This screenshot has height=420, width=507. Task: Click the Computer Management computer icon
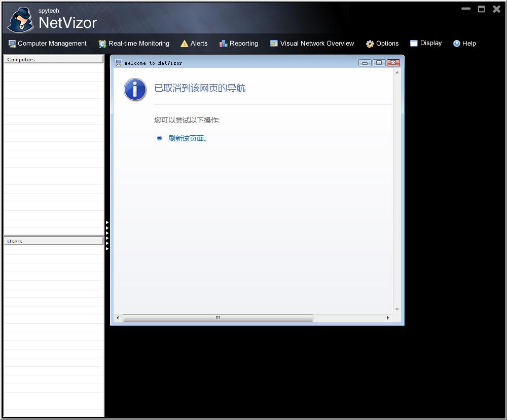pos(11,44)
